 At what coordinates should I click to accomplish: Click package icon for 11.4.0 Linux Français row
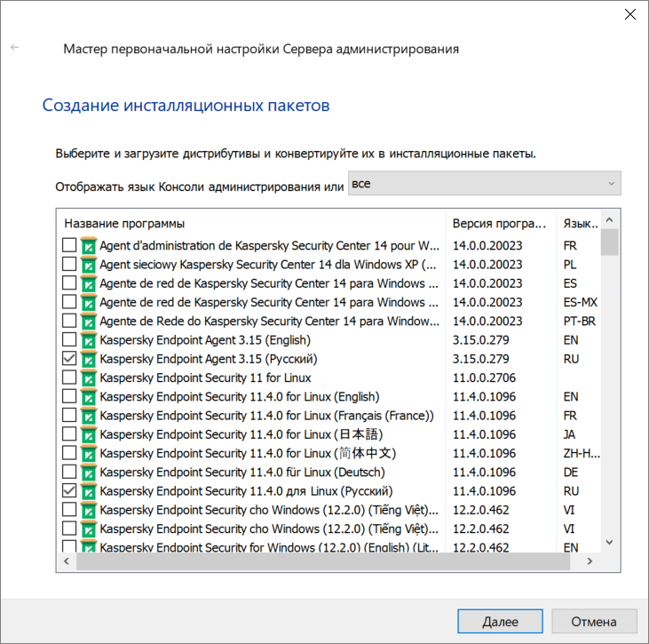(x=89, y=416)
